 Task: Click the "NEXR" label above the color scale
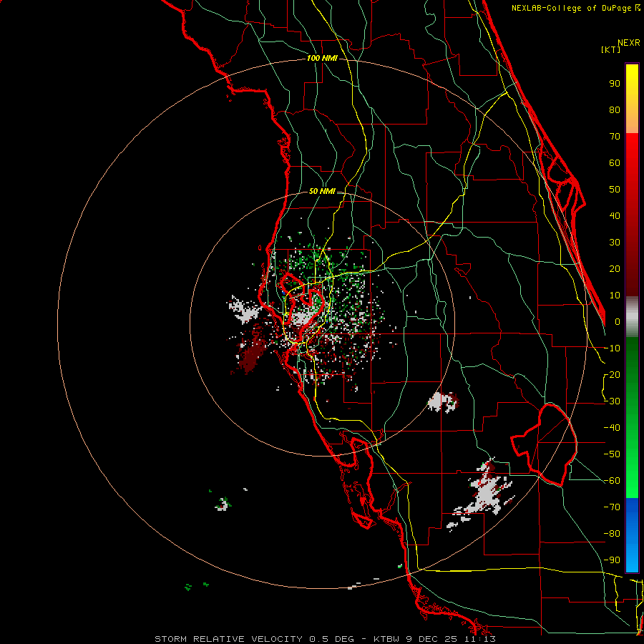pyautogui.click(x=629, y=43)
